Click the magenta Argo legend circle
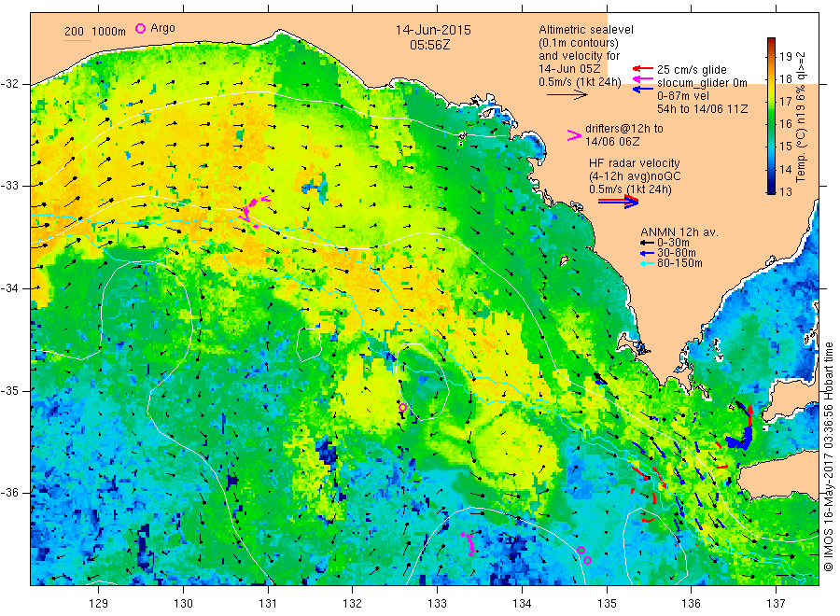This screenshot has width=840, height=616. [x=140, y=28]
